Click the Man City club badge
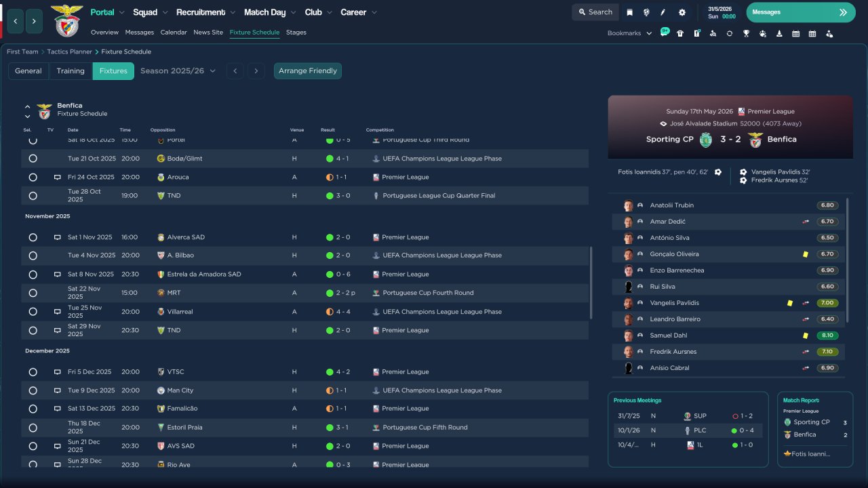 click(161, 390)
